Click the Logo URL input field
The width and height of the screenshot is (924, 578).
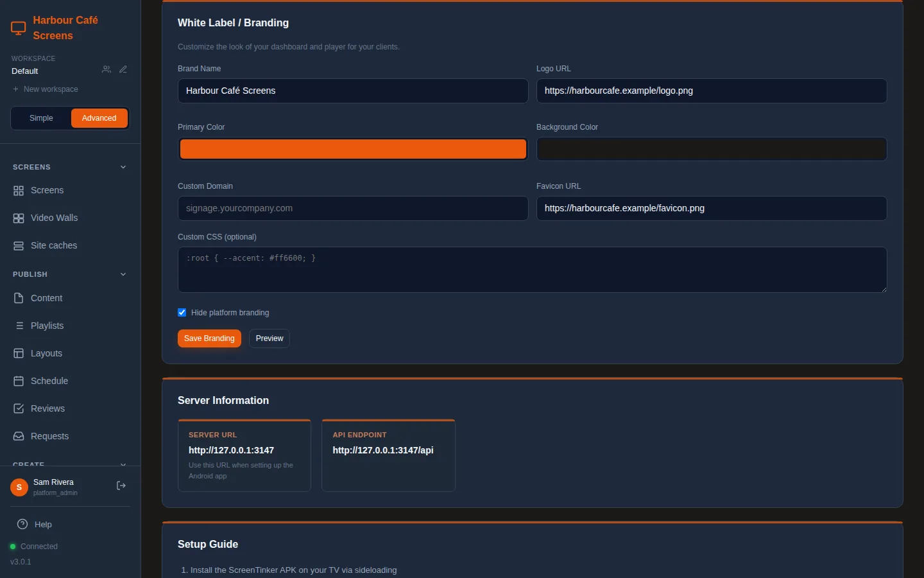(x=712, y=91)
